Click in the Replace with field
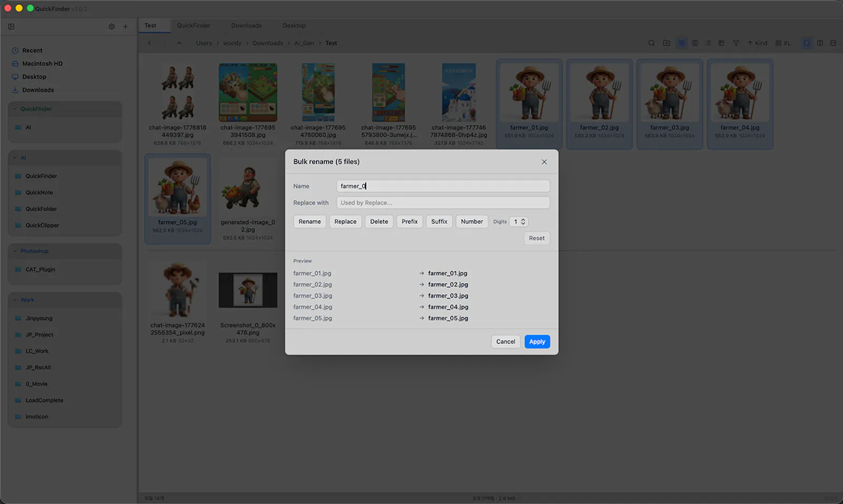This screenshot has height=504, width=843. 443,203
